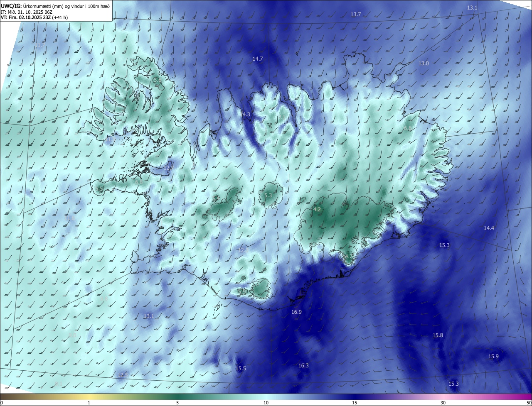Click the colorbar tick label 10
The width and height of the screenshot is (532, 406).
click(x=266, y=403)
